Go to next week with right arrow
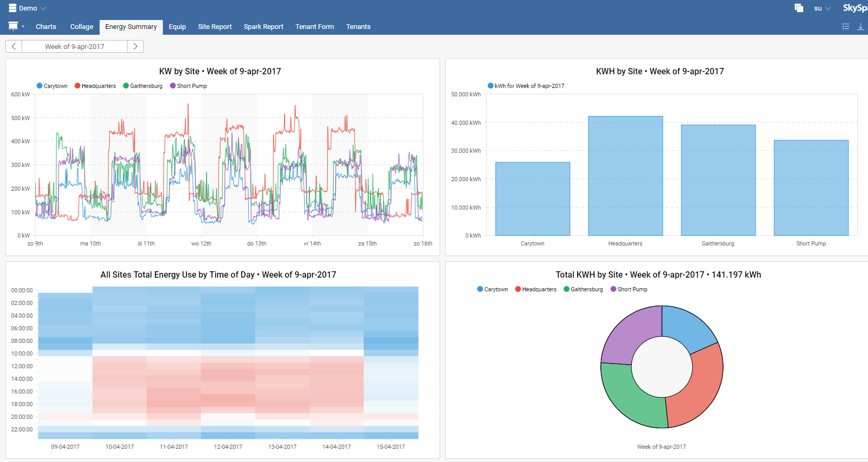868x462 pixels. 135,46
